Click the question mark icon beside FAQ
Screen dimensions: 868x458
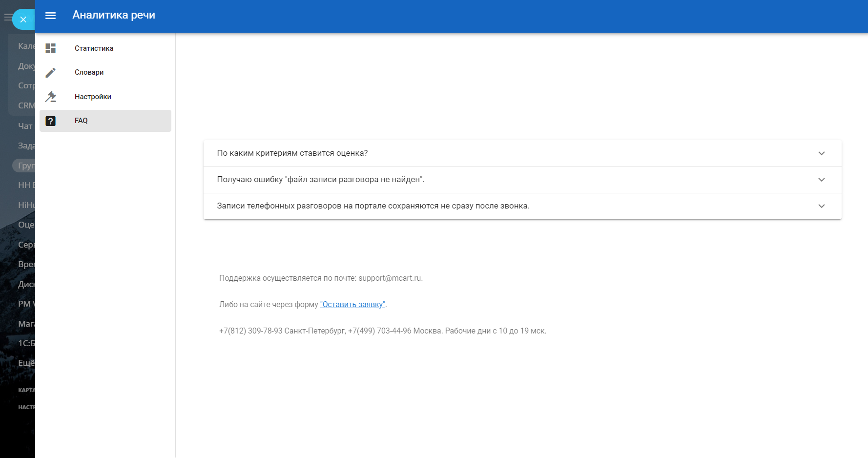(51, 121)
